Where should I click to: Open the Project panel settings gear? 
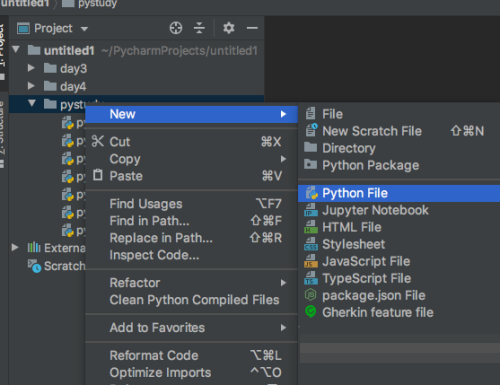click(x=229, y=28)
